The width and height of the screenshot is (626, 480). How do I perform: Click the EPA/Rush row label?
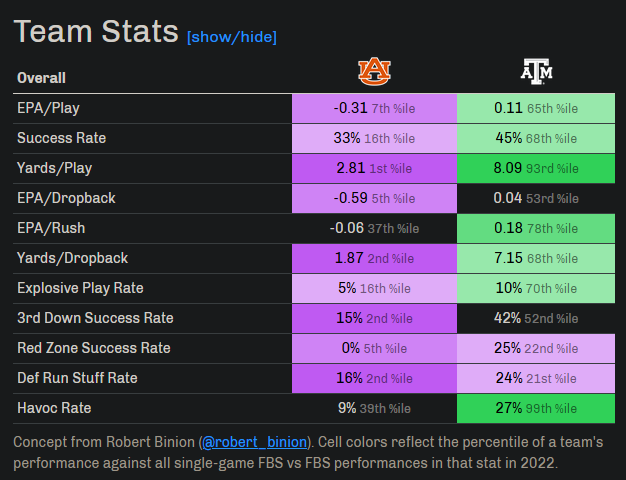(x=52, y=228)
